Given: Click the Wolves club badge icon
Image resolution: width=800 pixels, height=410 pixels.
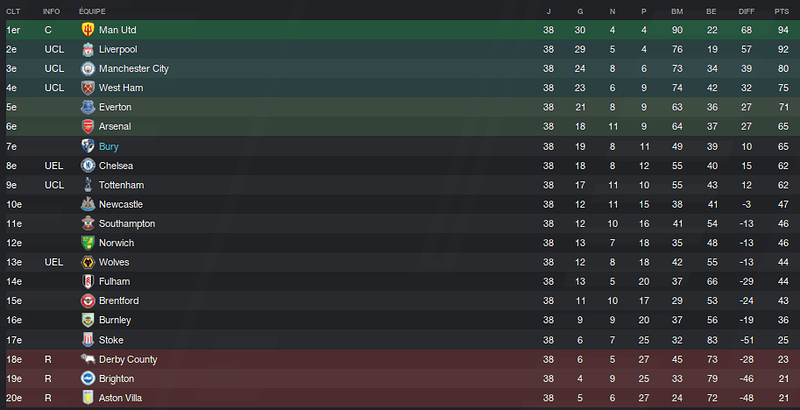Looking at the screenshot, I should 88,262.
